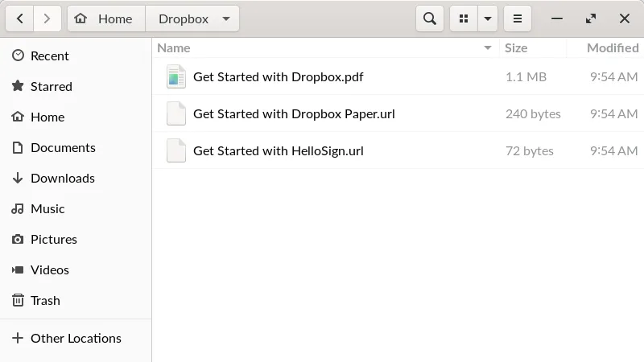Click the Name column sort arrow
This screenshot has width=644, height=362.
(x=487, y=48)
